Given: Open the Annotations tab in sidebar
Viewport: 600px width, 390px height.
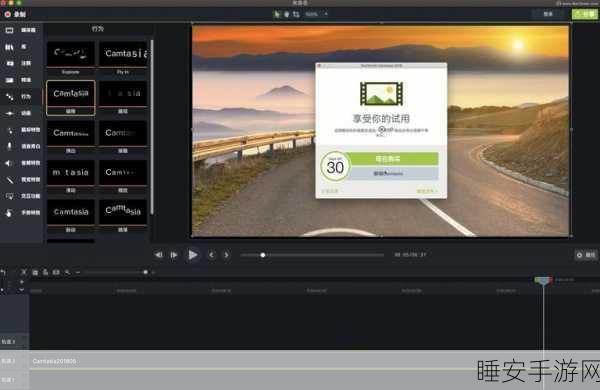Looking at the screenshot, I should pos(18,63).
